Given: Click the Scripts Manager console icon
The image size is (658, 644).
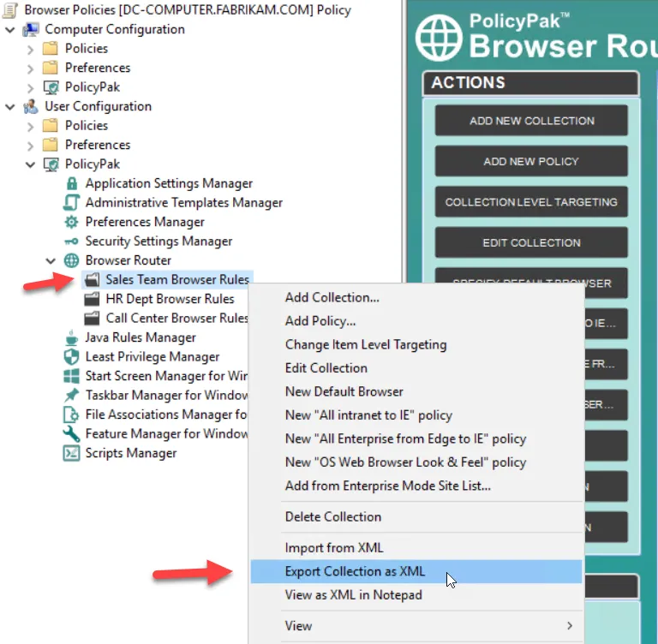Looking at the screenshot, I should 71,454.
